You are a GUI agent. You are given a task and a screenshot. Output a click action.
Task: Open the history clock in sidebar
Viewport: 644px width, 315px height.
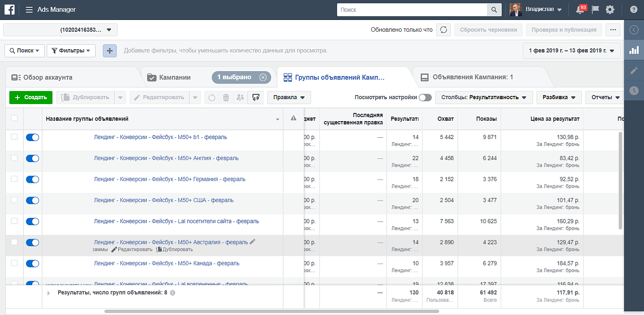point(634,91)
